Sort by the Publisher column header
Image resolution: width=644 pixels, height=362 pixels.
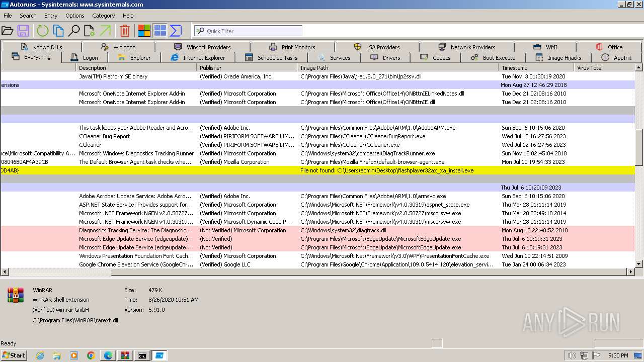248,67
